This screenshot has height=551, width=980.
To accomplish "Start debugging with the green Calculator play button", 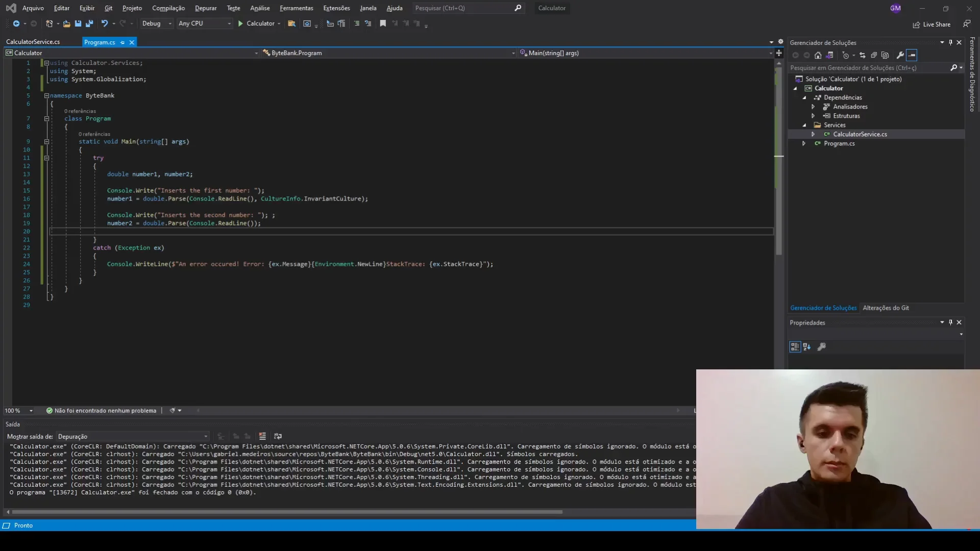I will point(256,23).
